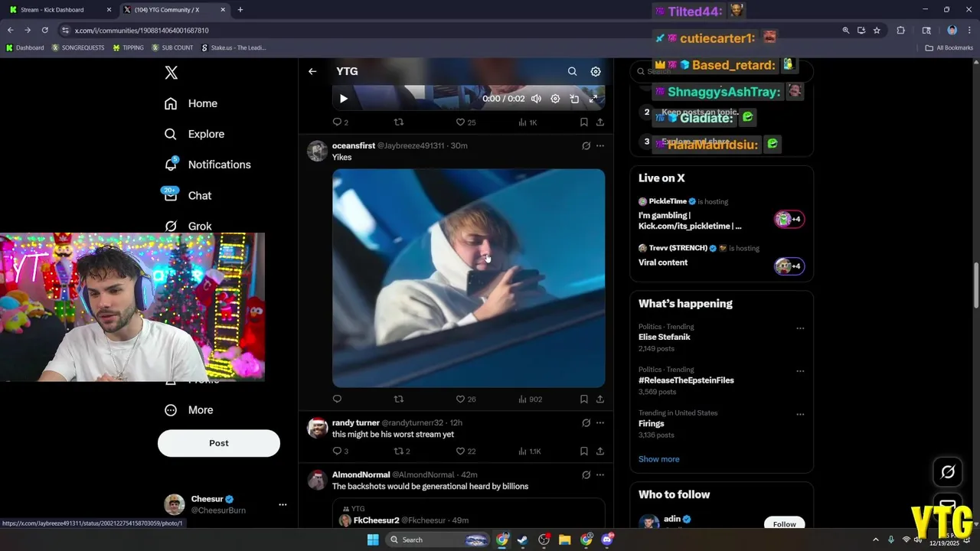
Task: Open Notifications in X sidebar
Action: pos(207,165)
